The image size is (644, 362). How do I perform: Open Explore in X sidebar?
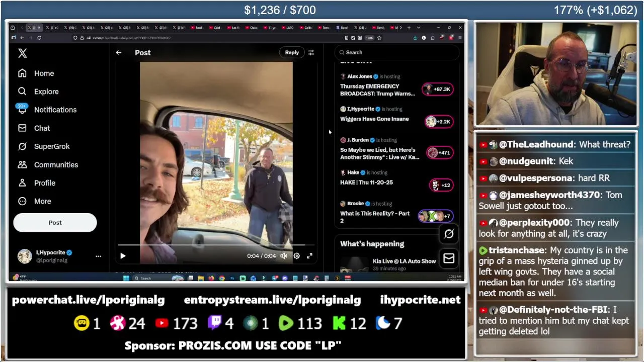coord(38,92)
